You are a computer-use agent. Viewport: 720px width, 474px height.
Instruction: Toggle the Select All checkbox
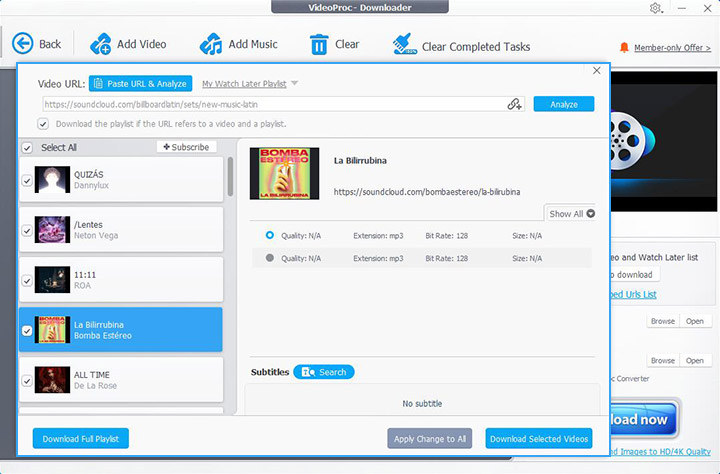tap(27, 148)
